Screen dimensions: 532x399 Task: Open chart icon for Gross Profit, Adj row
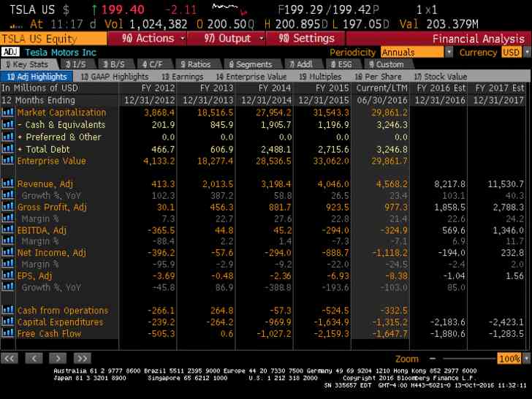pyautogui.click(x=7, y=207)
